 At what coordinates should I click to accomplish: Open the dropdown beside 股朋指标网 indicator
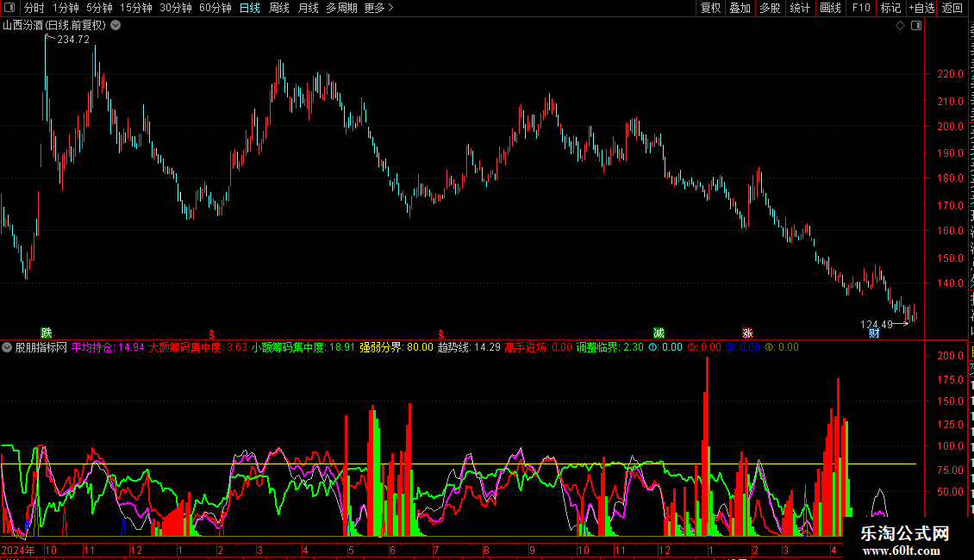click(7, 347)
